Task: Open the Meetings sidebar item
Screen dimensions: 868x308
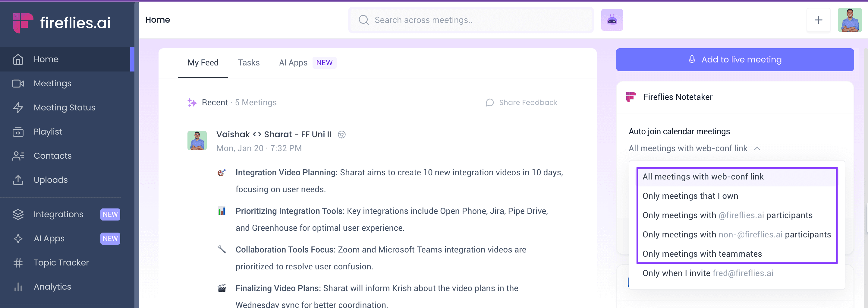Action: click(67, 83)
